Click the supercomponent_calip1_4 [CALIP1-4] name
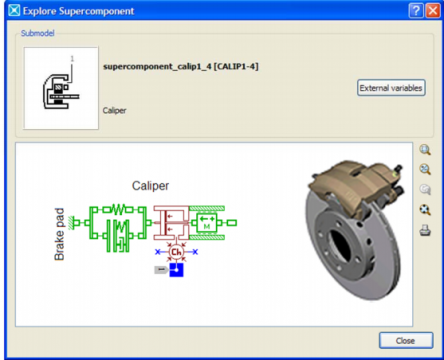Viewport: 444px width, 360px height. [x=181, y=66]
